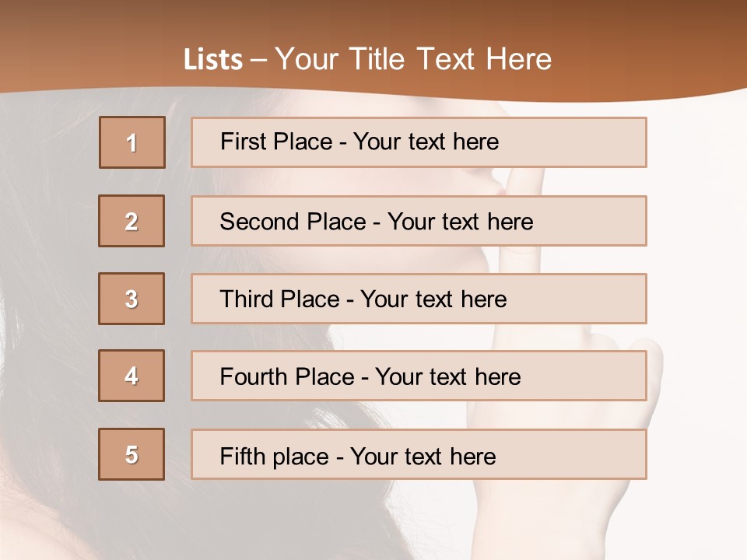The image size is (747, 560).
Task: Click the word 'First' in list
Action: 243,142
